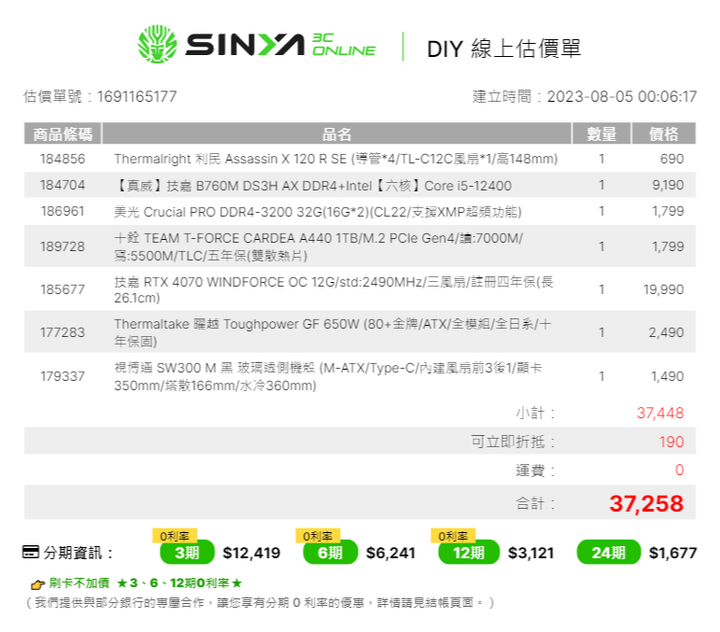Select the 3期 installment badge
This screenshot has height=632, width=720.
pos(187,553)
